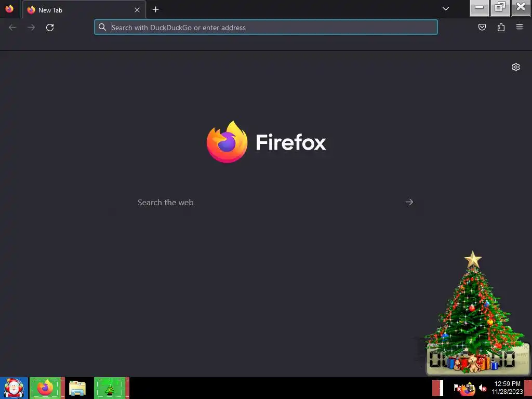Open the Santa Start button
The height and width of the screenshot is (399, 532).
14,388
